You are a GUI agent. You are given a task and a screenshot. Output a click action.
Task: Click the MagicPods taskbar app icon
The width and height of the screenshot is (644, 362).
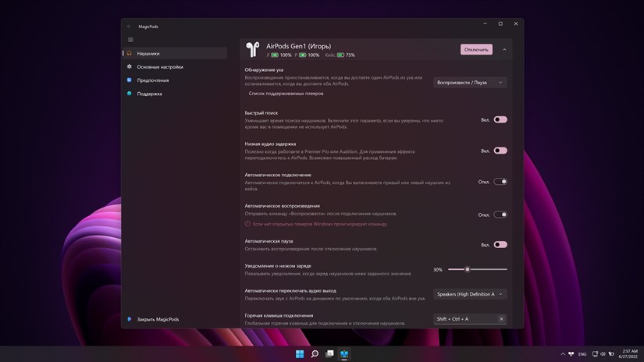point(344,353)
